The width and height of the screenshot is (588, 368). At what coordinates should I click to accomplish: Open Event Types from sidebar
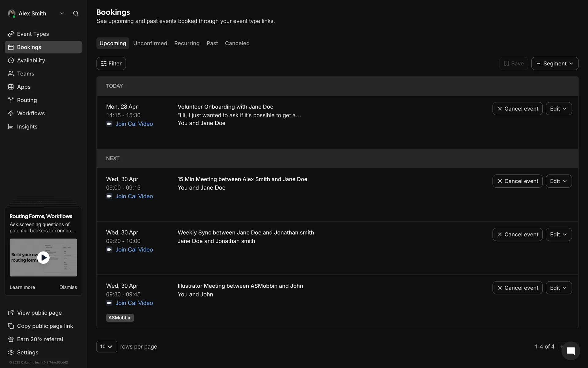point(33,34)
